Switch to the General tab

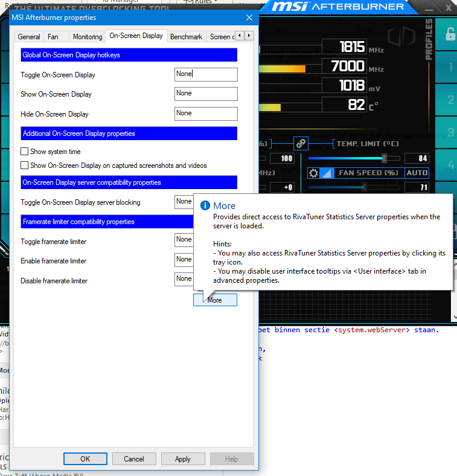(29, 37)
